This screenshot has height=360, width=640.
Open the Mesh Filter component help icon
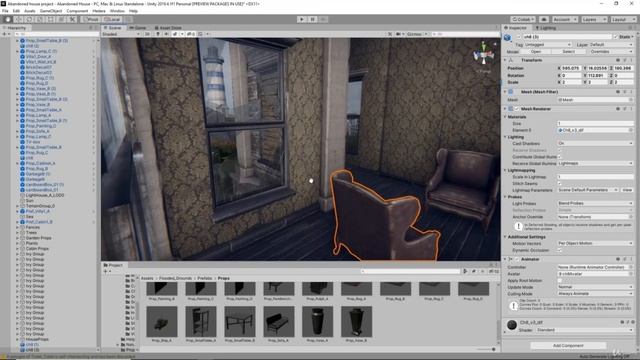(x=618, y=92)
